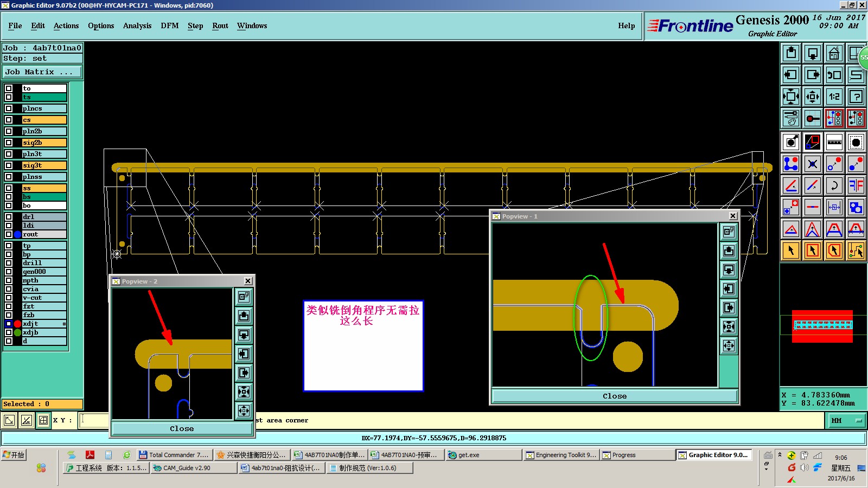Open the DFM menu
868x488 pixels.
tap(170, 25)
